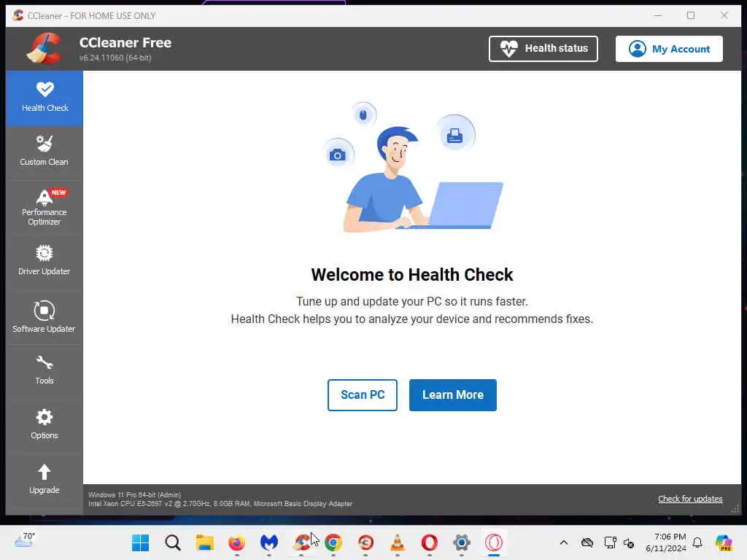Image resolution: width=747 pixels, height=560 pixels.
Task: Click the Upgrade arrow in sidebar
Action: pos(44,478)
